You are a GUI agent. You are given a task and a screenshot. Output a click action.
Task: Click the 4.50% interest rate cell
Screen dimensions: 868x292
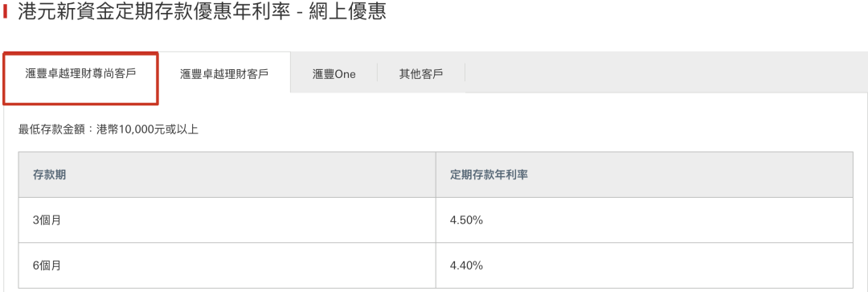(645, 220)
